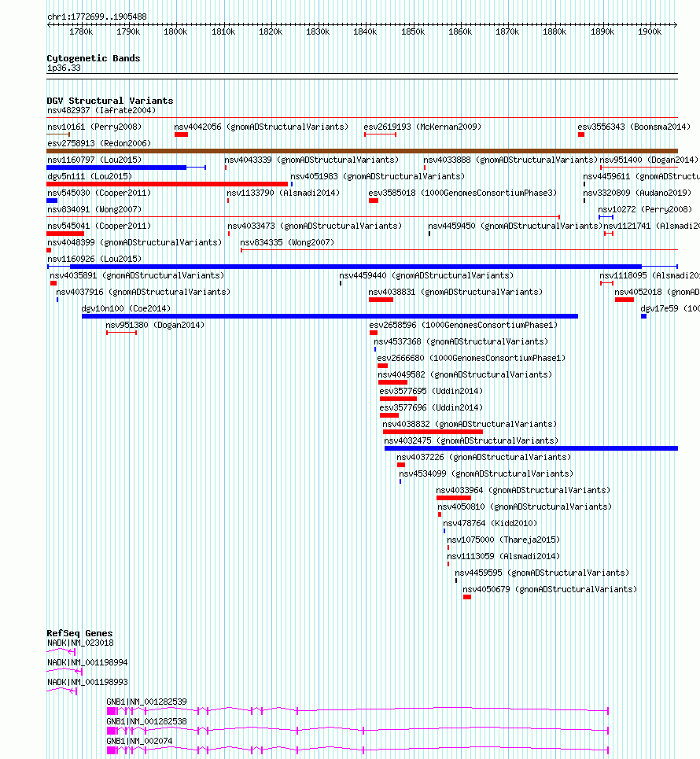Select GNB1 NM_002074 gene label
The image size is (700, 759).
tap(139, 741)
